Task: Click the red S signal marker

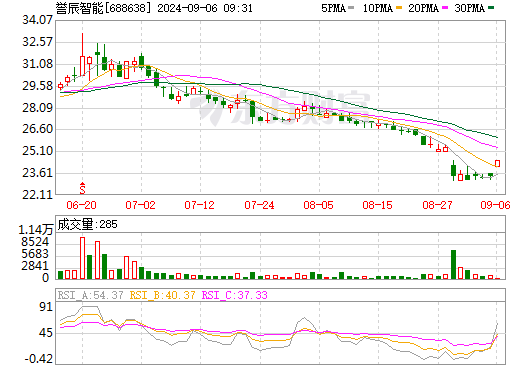Action: coord(82,188)
